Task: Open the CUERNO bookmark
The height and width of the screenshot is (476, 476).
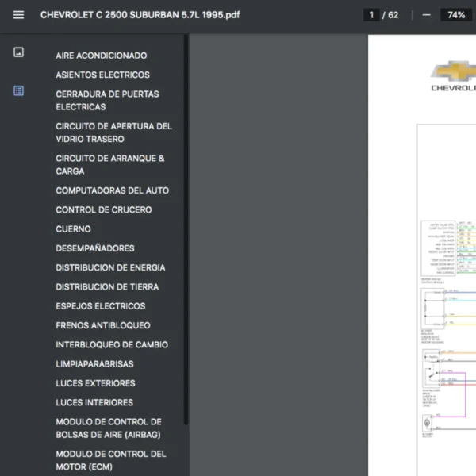Action: 73,228
